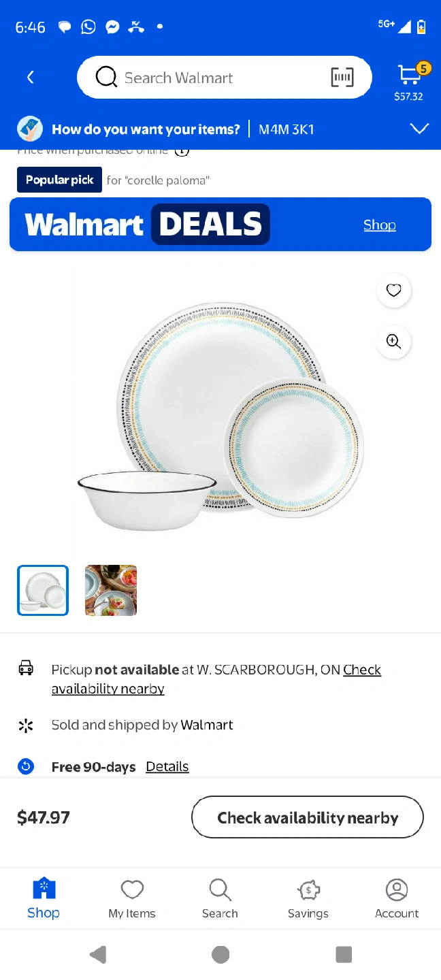Image resolution: width=441 pixels, height=980 pixels.
Task: Tap the Check availability nearby button
Action: 308,817
